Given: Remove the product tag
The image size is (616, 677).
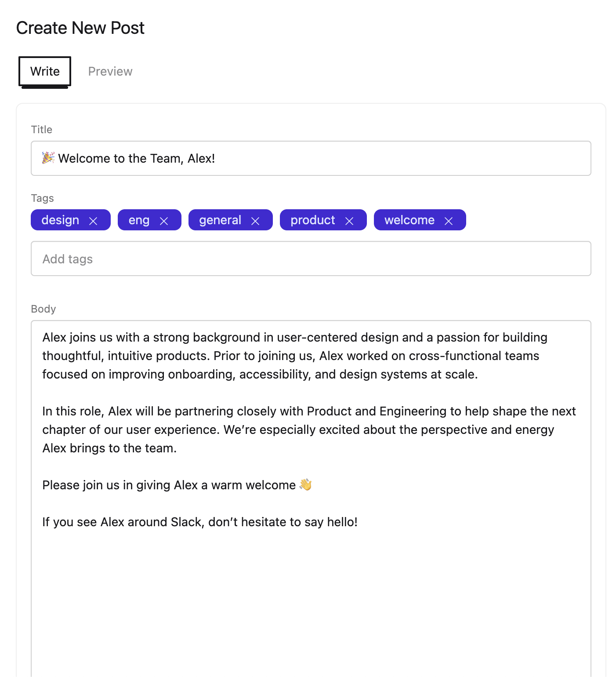Looking at the screenshot, I should [x=349, y=221].
